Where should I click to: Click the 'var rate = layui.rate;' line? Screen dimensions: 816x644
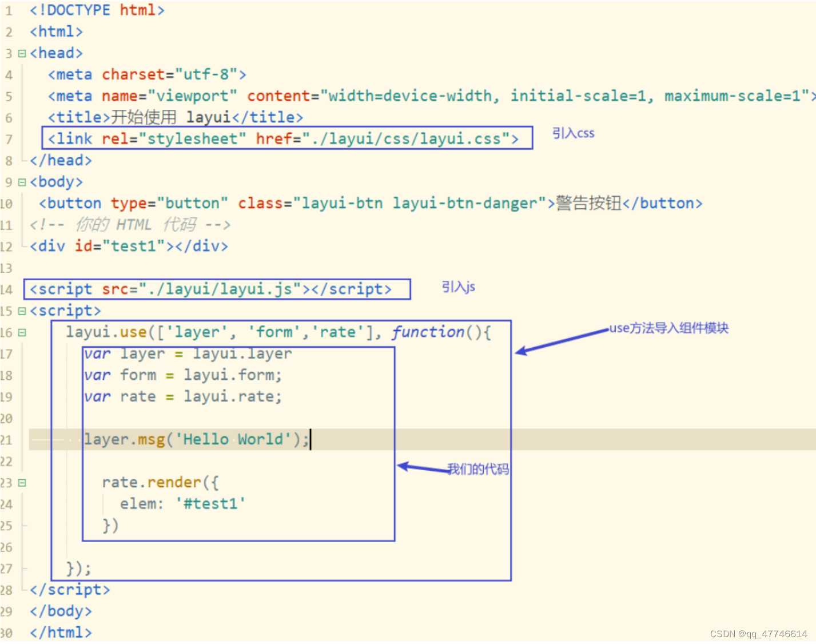click(183, 397)
